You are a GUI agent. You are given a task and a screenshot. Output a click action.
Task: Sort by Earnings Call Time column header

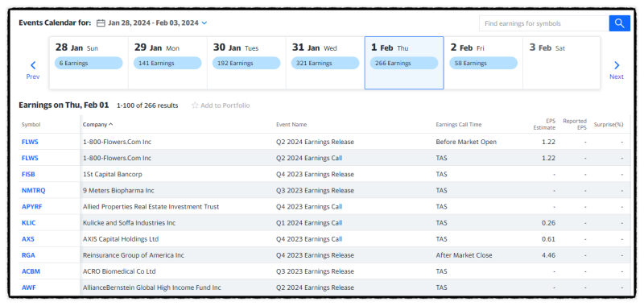(x=459, y=125)
